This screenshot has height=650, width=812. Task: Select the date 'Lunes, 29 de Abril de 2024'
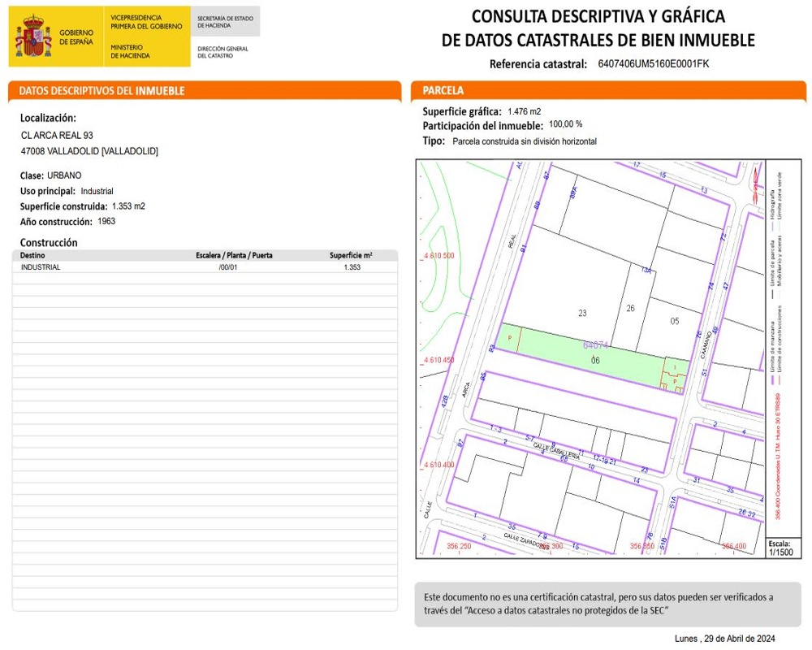coord(724,639)
